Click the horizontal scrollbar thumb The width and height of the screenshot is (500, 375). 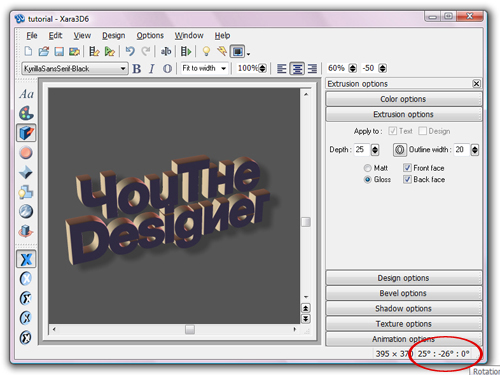point(190,329)
